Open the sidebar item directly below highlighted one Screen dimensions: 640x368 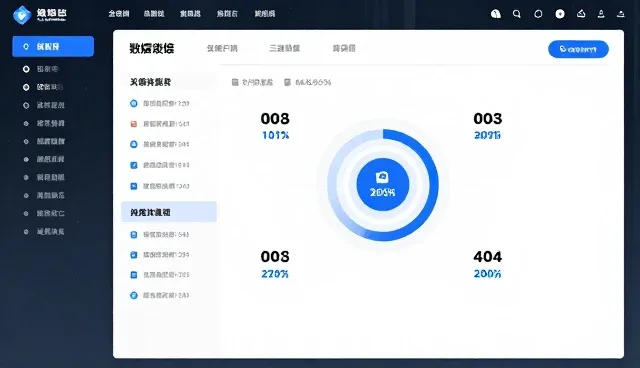[x=47, y=69]
